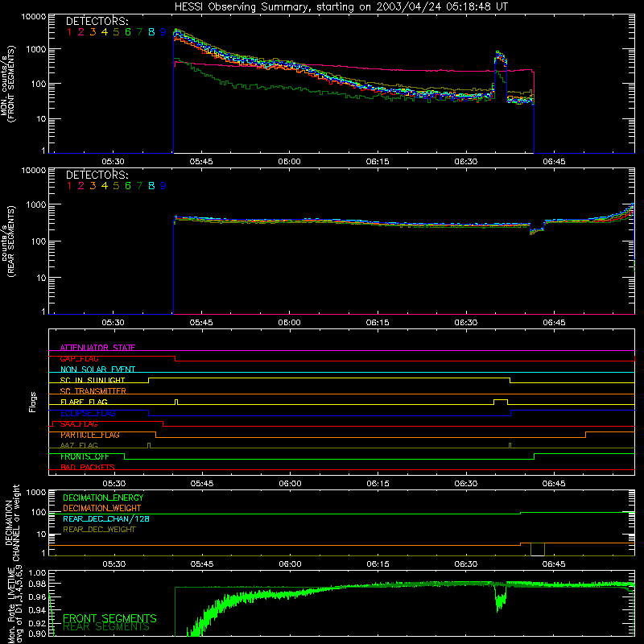644x644 pixels.
Task: Click the 0.94 value on livetime axis
Action: 37,610
